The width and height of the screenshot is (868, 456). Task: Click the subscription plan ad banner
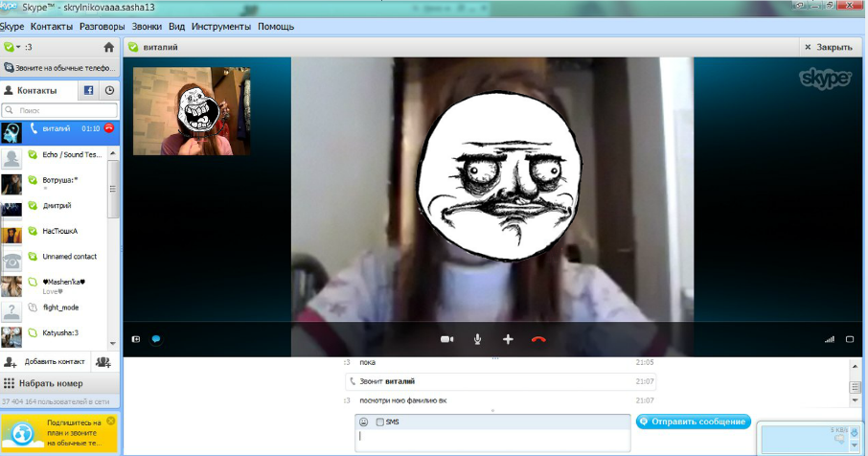click(x=58, y=433)
